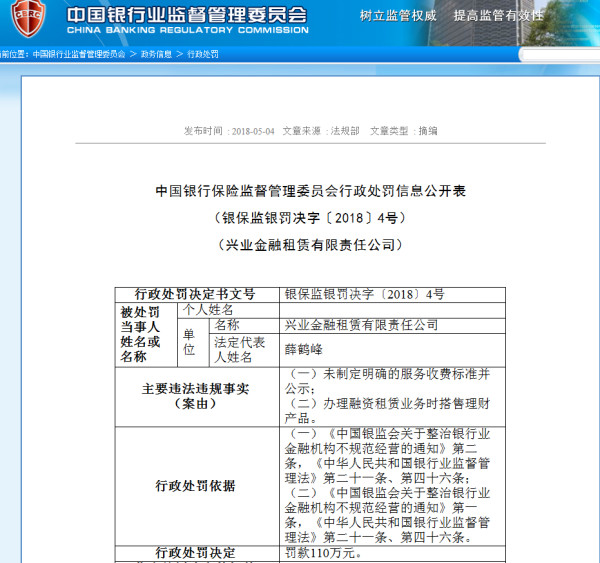This screenshot has width=600, height=563.
Task: Click text 办理融资租赁业务时搭售理财产品
Action: (x=387, y=411)
